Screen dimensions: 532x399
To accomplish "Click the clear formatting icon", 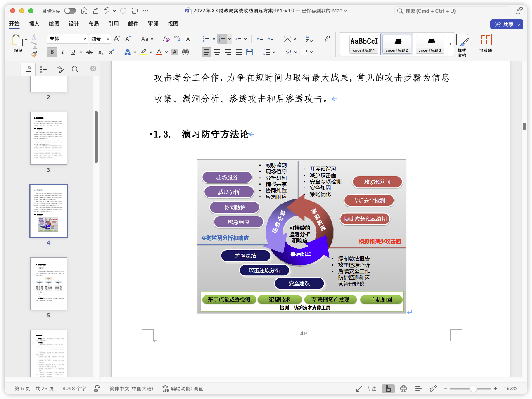I will [166, 39].
